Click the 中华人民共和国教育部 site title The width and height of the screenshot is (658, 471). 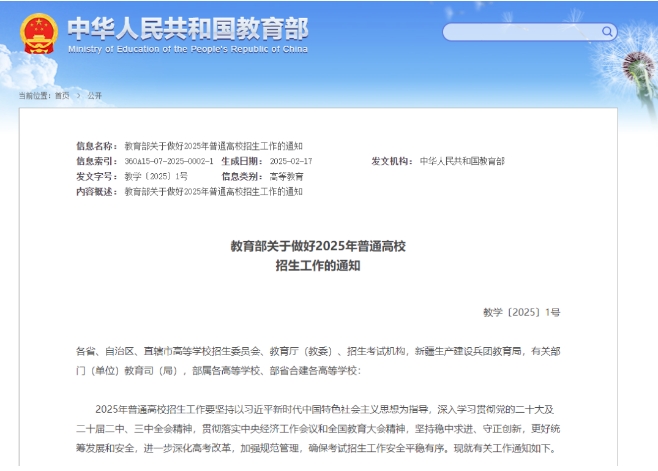pyautogui.click(x=188, y=28)
